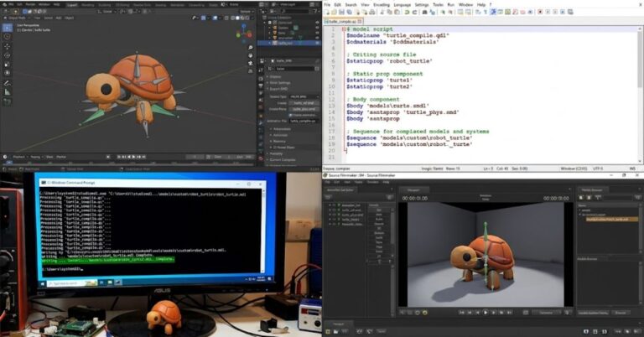Open the Language menu in Notepad++
644x337 pixels.
(402, 4)
